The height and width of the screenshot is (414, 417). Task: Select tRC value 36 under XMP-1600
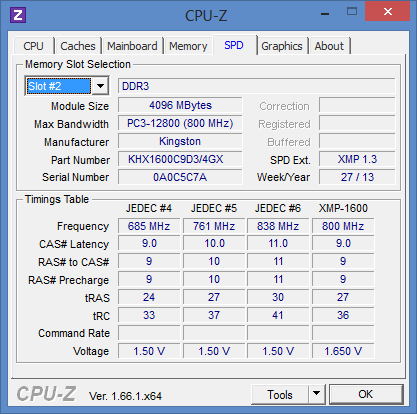click(x=343, y=315)
